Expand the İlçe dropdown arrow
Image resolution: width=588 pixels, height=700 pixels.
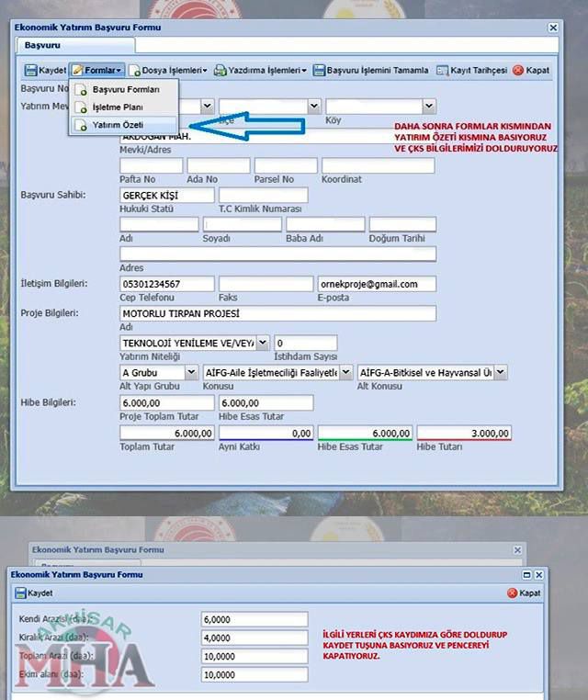tap(314, 107)
